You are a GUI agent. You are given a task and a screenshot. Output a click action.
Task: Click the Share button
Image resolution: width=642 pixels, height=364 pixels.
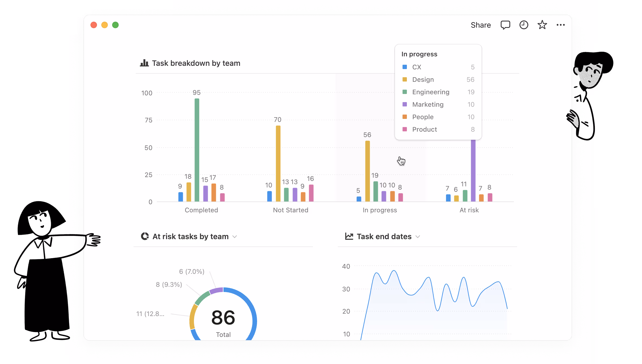pos(481,25)
